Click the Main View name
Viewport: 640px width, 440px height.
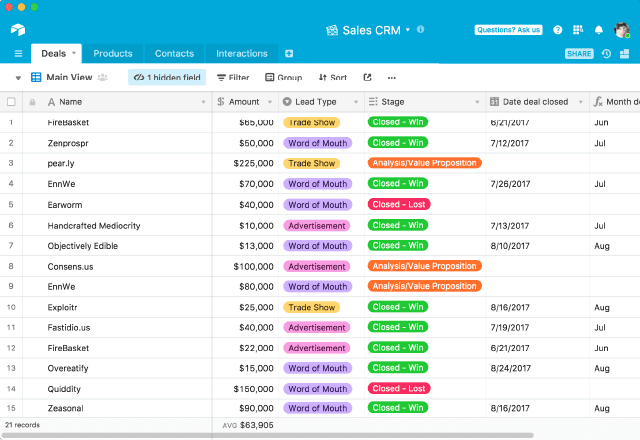click(69, 77)
